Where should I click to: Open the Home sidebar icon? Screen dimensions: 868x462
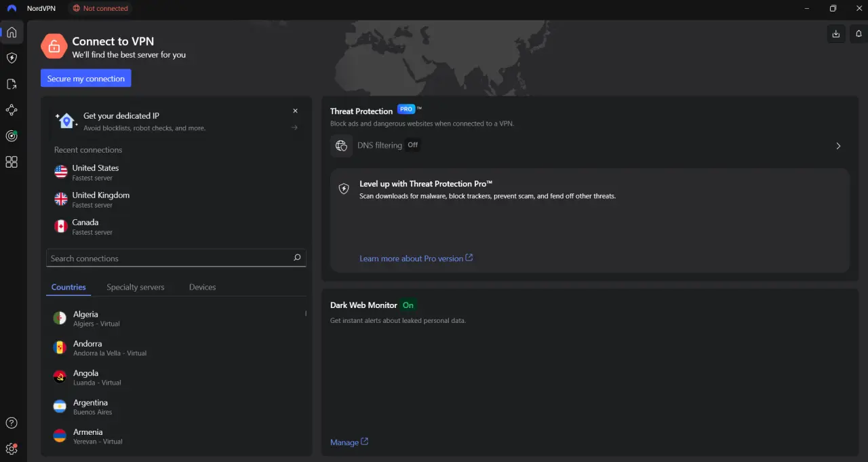pyautogui.click(x=12, y=32)
